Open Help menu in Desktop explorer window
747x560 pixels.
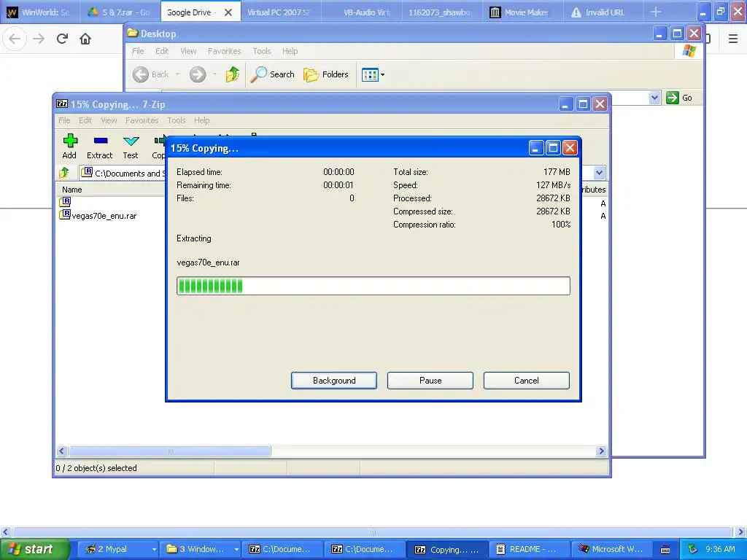click(x=290, y=51)
